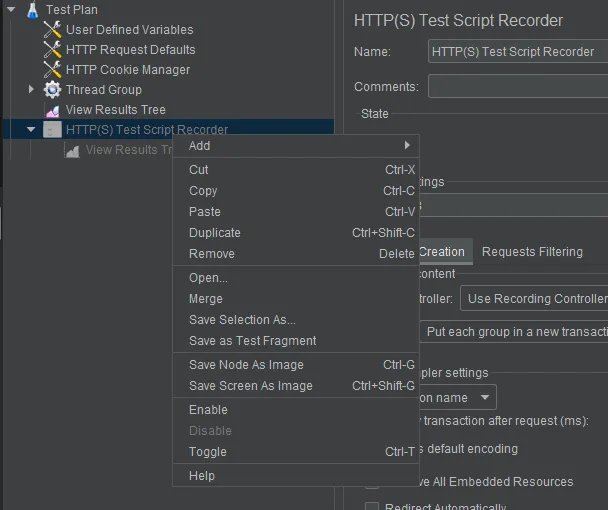Select HTTP Cookie Manager in tree
The image size is (608, 510).
click(128, 70)
